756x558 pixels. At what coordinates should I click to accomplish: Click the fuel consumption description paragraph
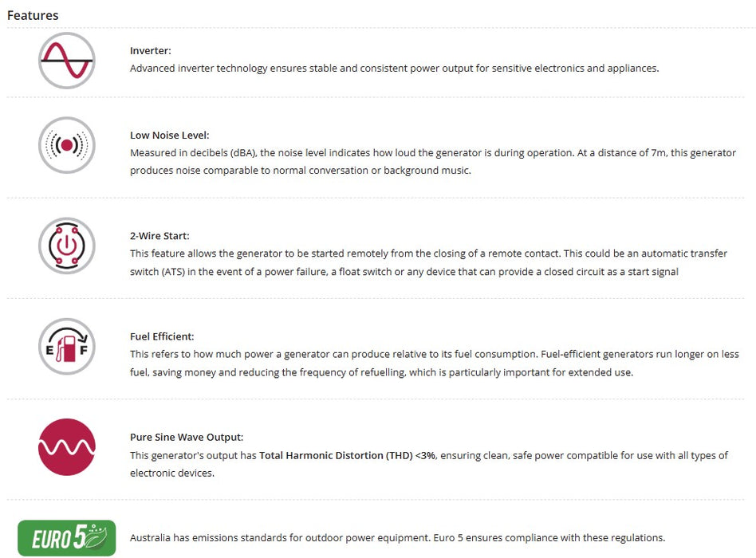tap(434, 354)
